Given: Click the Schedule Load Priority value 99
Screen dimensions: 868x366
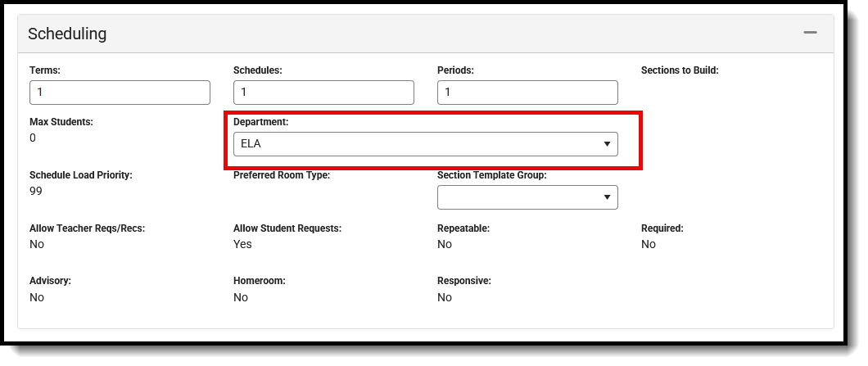Looking at the screenshot, I should point(36,191).
